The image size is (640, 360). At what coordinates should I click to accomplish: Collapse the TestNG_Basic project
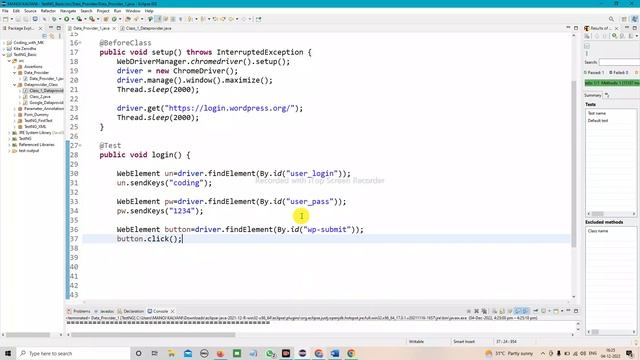pyautogui.click(x=4, y=54)
